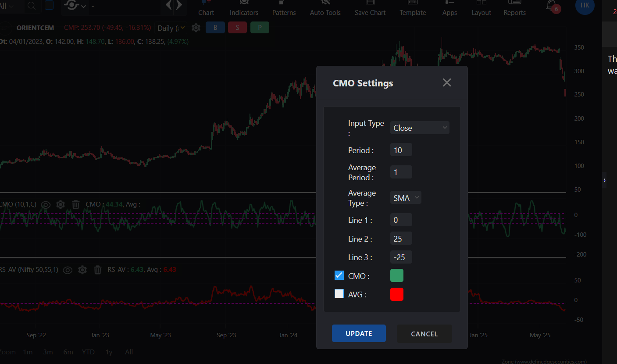Click the notification bell icon
This screenshot has height=364, width=617.
pos(550,6)
